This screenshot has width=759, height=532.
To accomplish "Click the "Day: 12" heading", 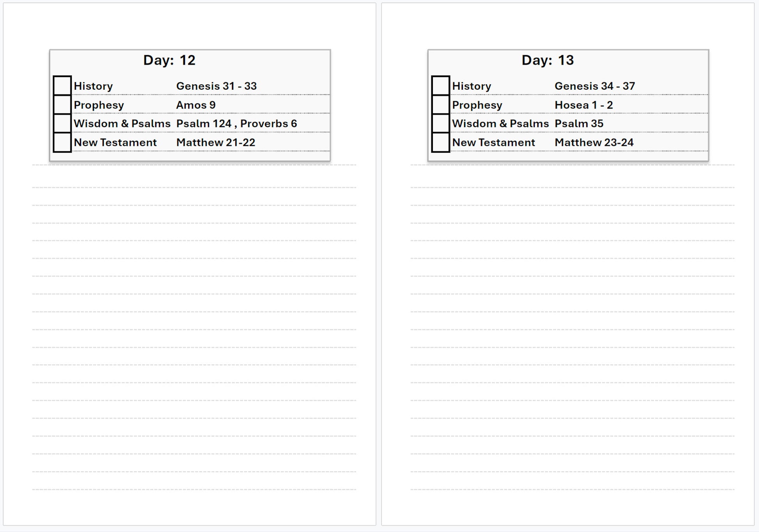I will 169,60.
